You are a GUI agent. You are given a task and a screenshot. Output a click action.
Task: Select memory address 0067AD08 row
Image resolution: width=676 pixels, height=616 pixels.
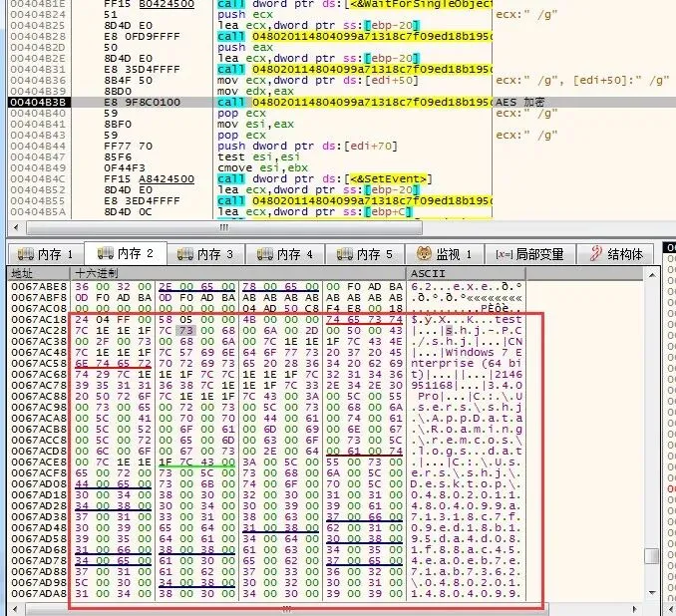coord(39,483)
